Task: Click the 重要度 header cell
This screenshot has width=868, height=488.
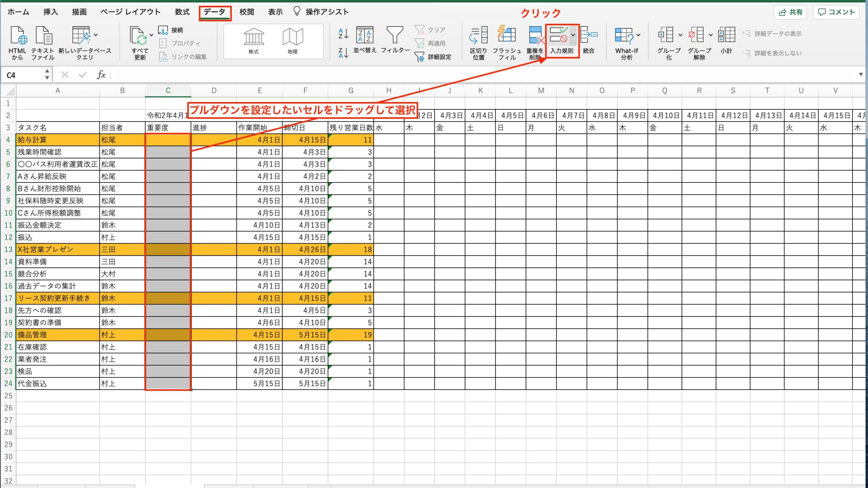Action: [x=168, y=128]
